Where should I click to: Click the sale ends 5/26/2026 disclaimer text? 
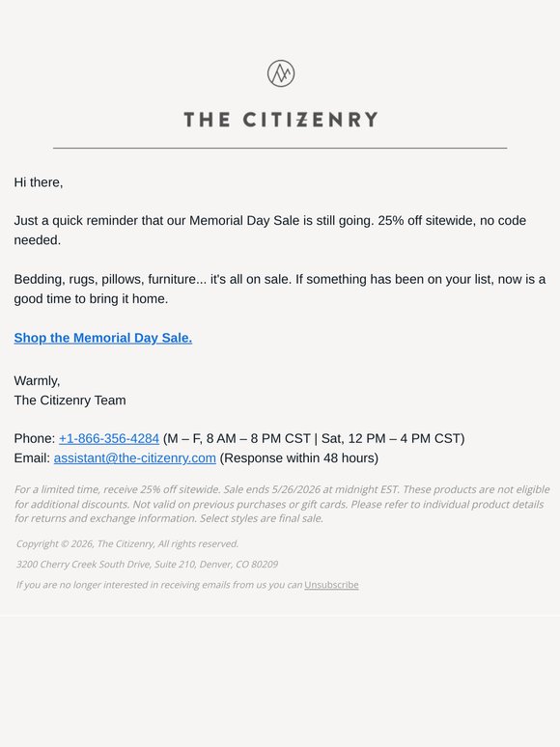pyautogui.click(x=282, y=504)
